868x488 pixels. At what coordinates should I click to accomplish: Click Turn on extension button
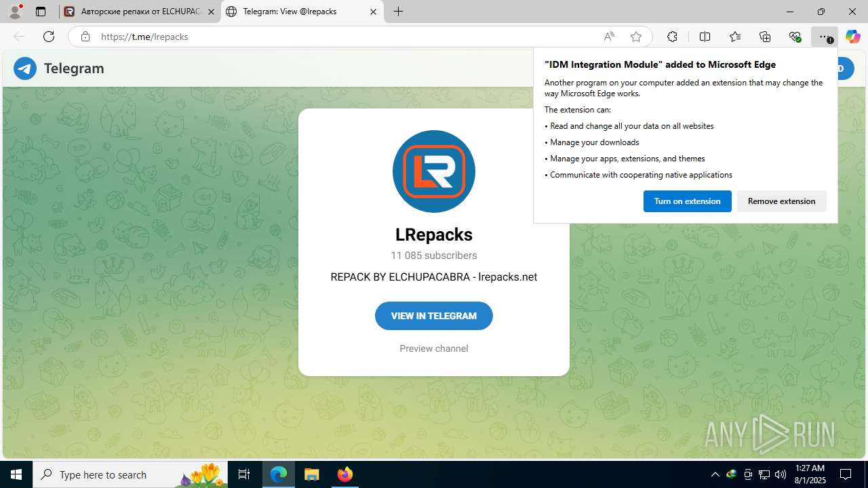pyautogui.click(x=687, y=201)
